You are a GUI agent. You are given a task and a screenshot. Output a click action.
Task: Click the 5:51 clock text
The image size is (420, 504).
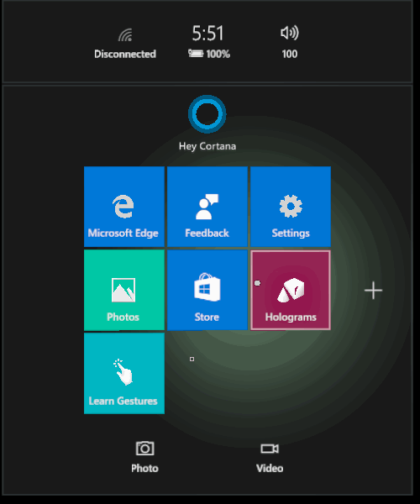tap(207, 33)
